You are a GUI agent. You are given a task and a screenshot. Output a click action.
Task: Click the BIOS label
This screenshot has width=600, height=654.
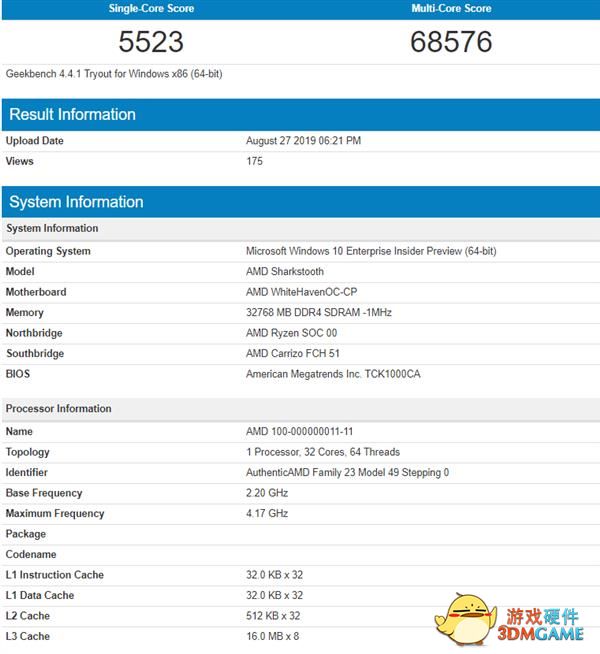tap(18, 374)
